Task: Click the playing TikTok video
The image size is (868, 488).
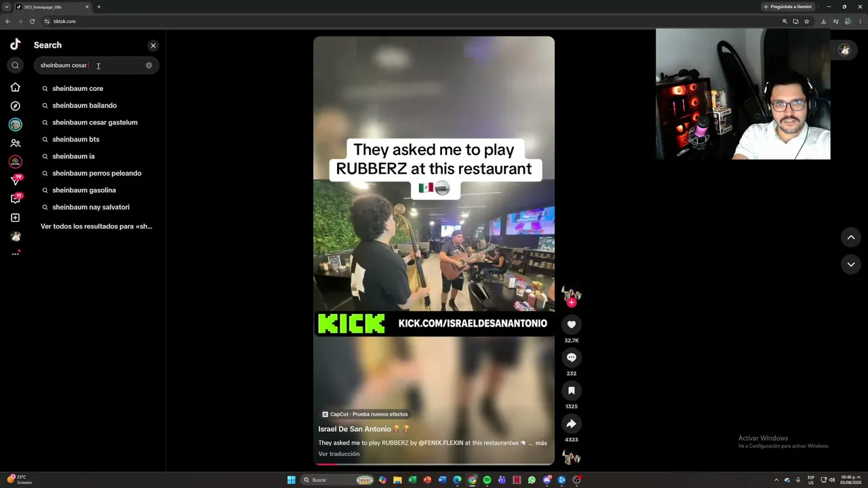Action: tap(434, 250)
